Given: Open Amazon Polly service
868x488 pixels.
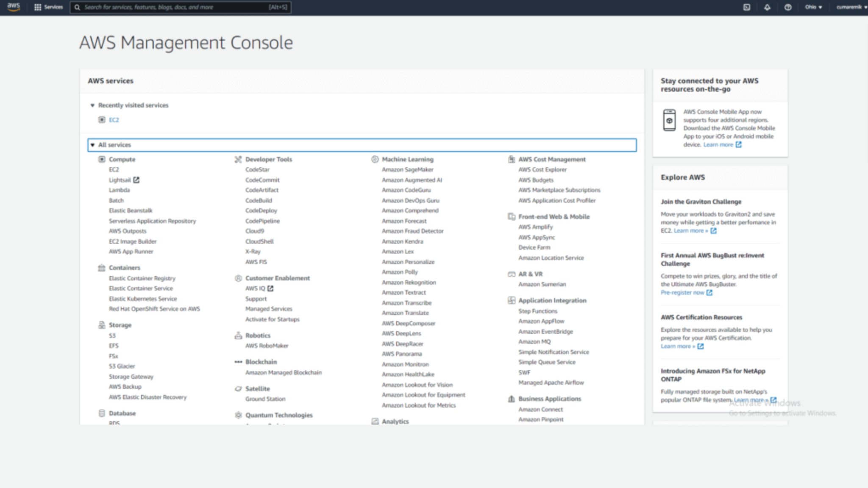Looking at the screenshot, I should (x=400, y=272).
